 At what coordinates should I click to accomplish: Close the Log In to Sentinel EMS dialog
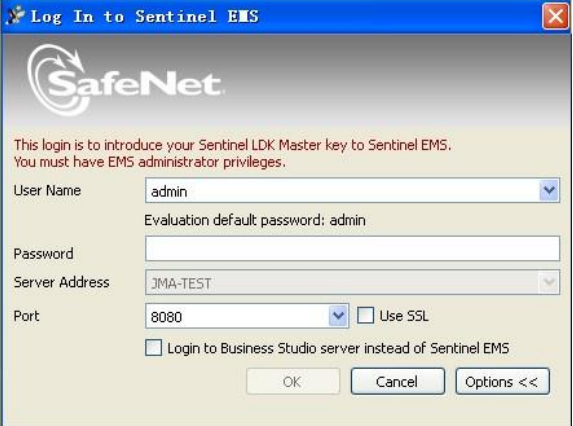(555, 16)
